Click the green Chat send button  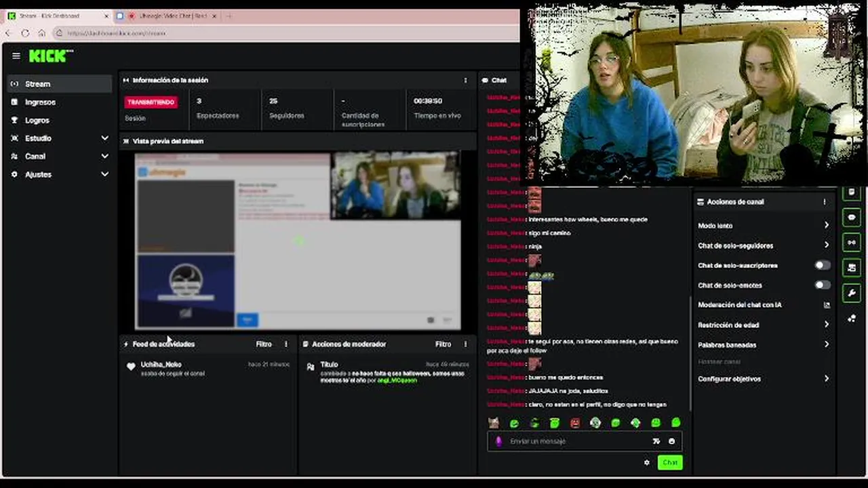(x=670, y=462)
